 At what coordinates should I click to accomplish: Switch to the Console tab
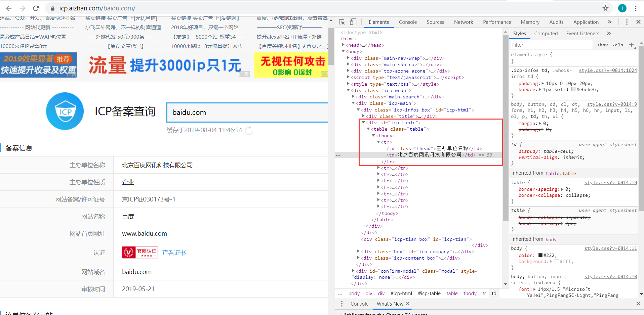pyautogui.click(x=408, y=22)
